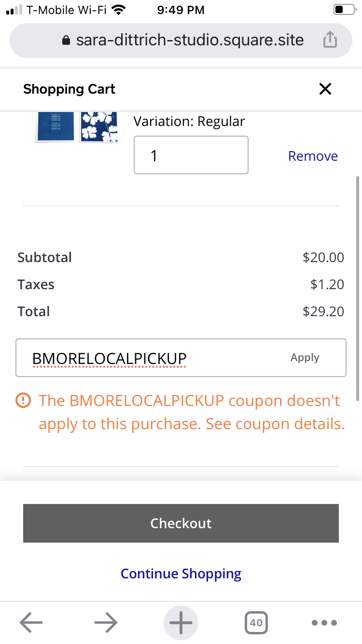Go back using the browser back arrow
Screen dimensions: 362x644
(31, 623)
